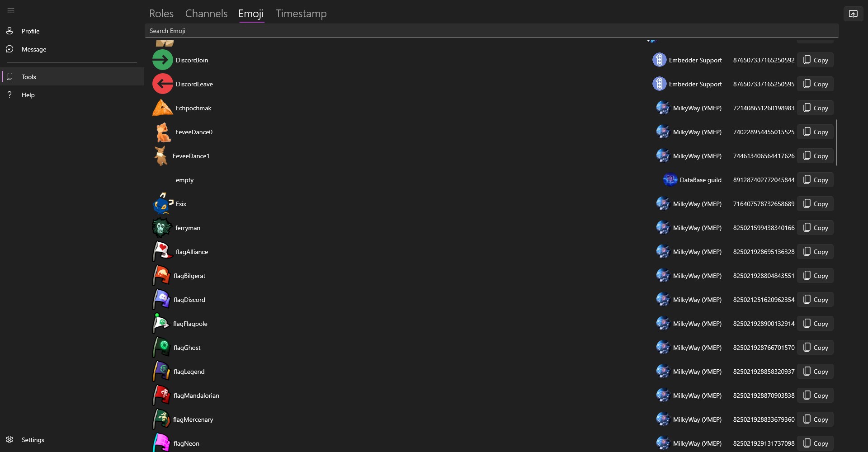Select the flagDiscord emoji icon
The height and width of the screenshot is (452, 868).
point(161,299)
